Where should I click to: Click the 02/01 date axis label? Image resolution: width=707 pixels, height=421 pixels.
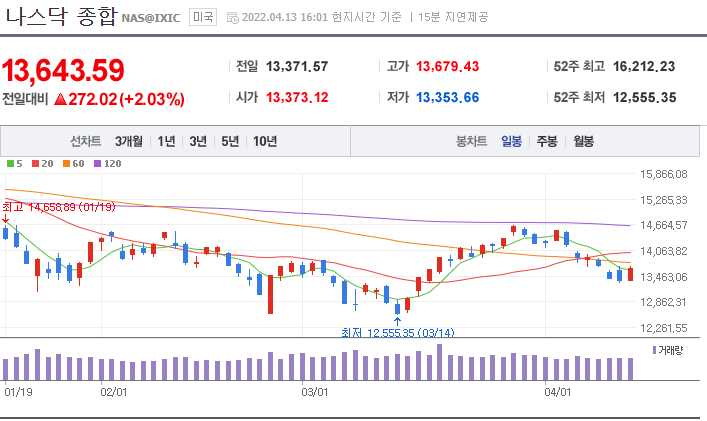(114, 392)
